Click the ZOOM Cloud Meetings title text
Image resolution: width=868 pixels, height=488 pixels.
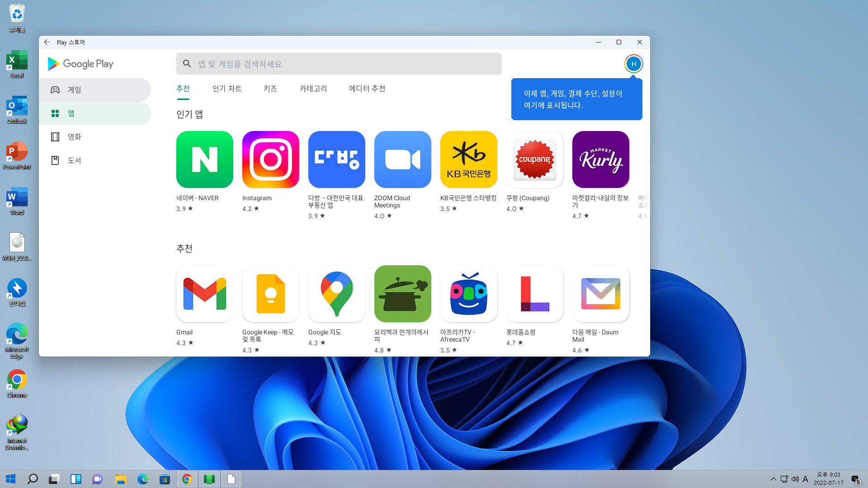coord(392,202)
